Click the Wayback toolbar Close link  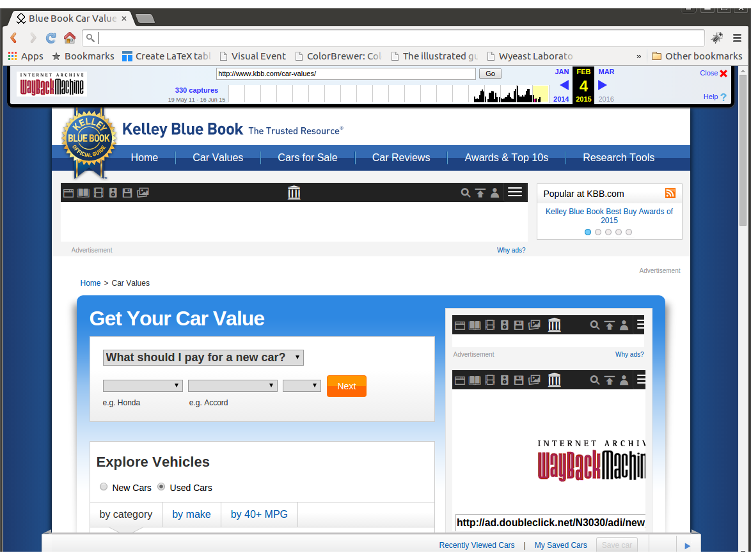[x=713, y=73]
